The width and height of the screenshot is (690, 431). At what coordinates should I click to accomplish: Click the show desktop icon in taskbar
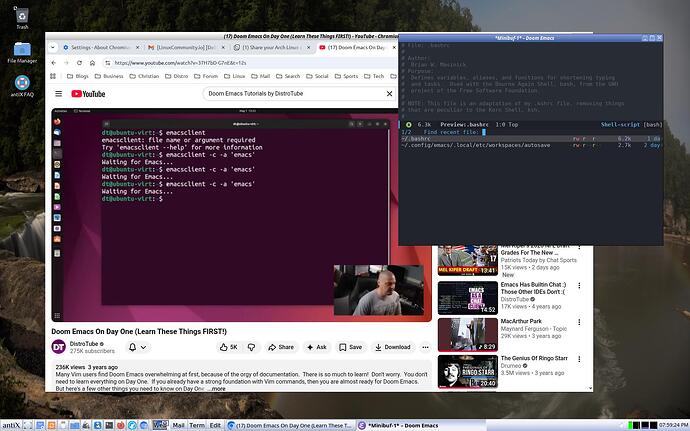pos(28,425)
